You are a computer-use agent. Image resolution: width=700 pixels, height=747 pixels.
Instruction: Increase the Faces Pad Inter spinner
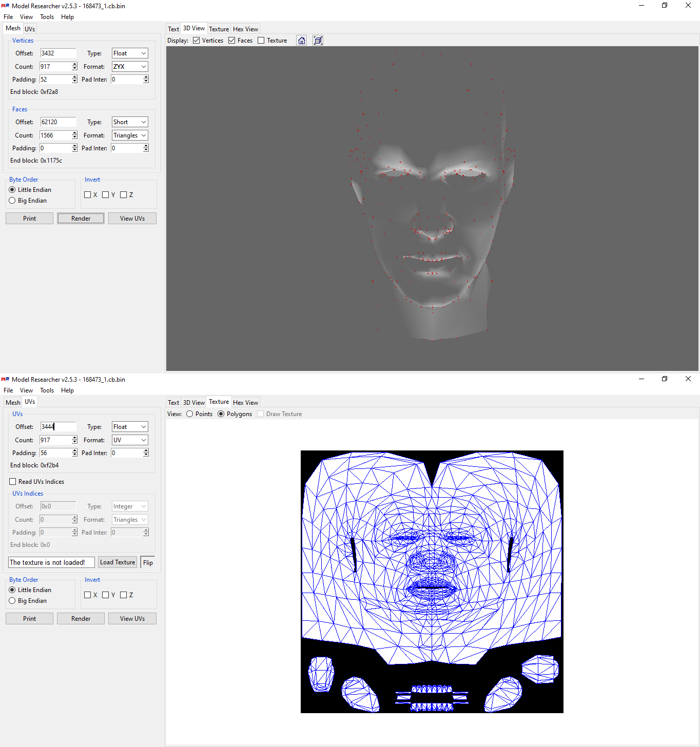click(146, 146)
